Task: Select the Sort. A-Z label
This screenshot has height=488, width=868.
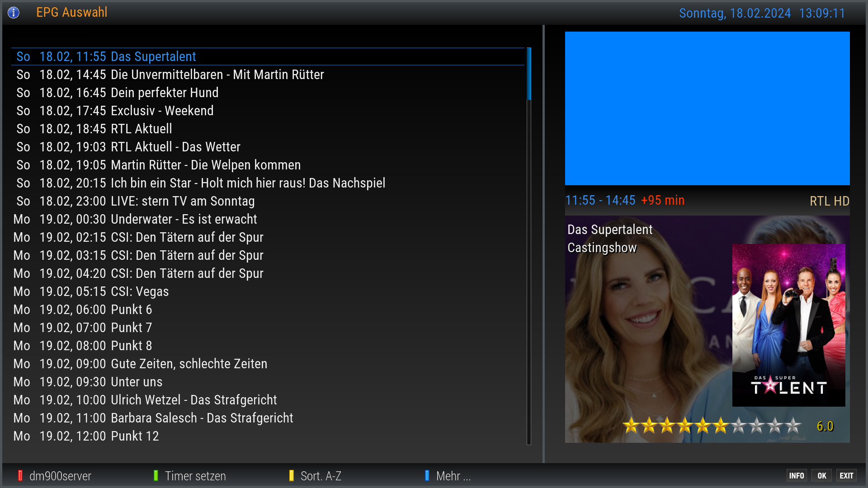Action: (321, 476)
